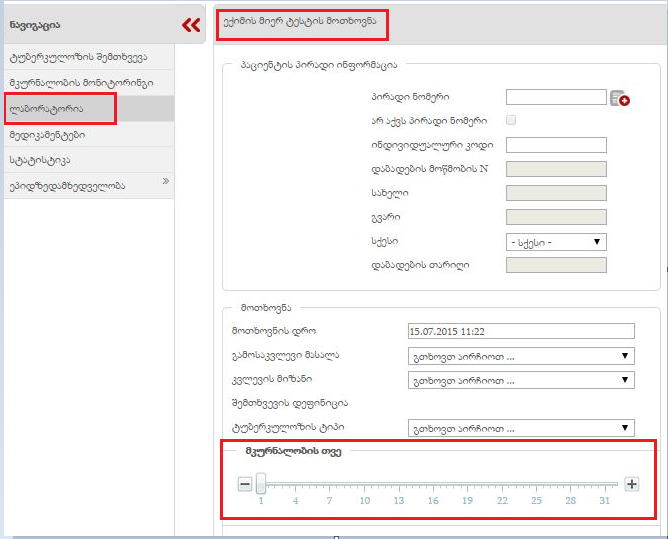Open the გამოსაკვლევი მასალა dropdown
Screen dimensions: 668x539
coord(521,356)
